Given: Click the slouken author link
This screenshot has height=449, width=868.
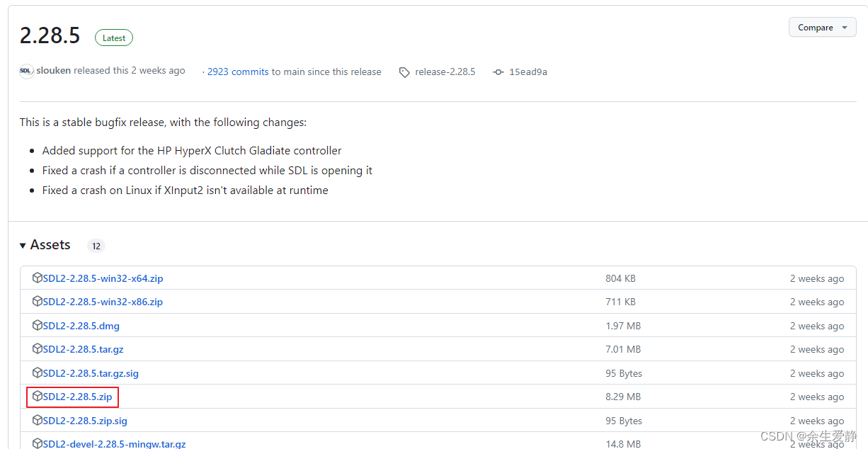Looking at the screenshot, I should coord(54,71).
